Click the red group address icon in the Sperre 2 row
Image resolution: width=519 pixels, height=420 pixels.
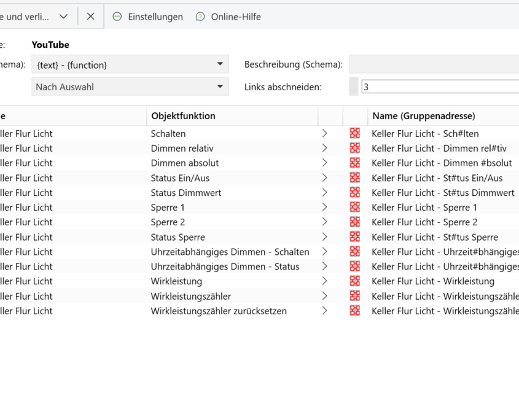[x=355, y=222]
